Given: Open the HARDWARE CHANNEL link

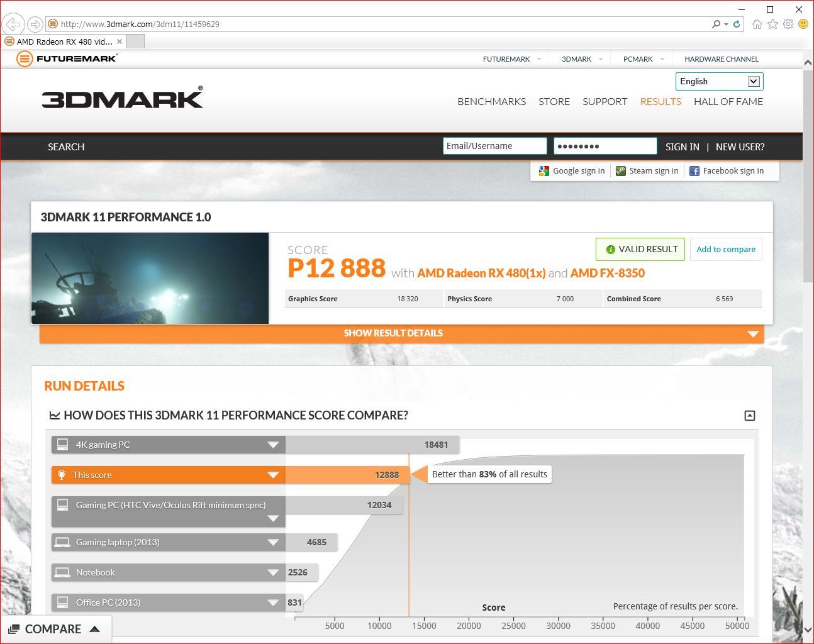Looking at the screenshot, I should [x=722, y=58].
